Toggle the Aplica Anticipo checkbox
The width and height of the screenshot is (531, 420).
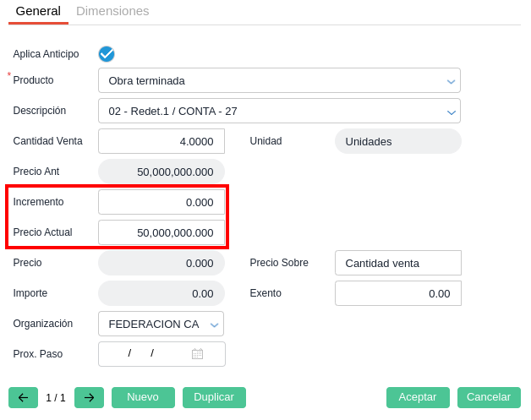click(107, 54)
